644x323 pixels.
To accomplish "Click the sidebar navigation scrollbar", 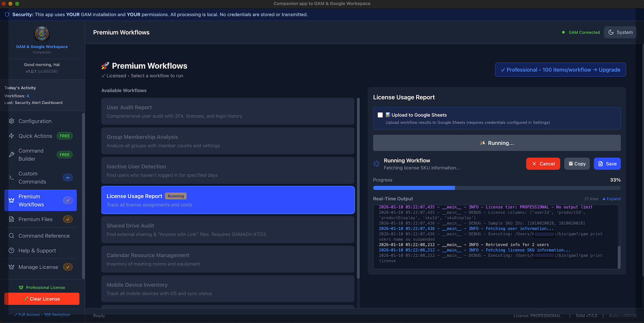I will coord(83,196).
